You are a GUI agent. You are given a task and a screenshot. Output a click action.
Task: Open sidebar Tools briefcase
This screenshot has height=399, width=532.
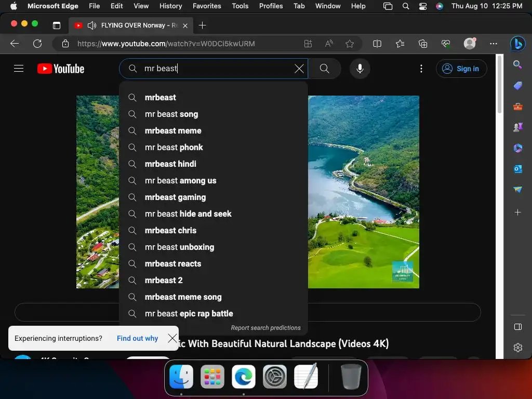(x=517, y=107)
